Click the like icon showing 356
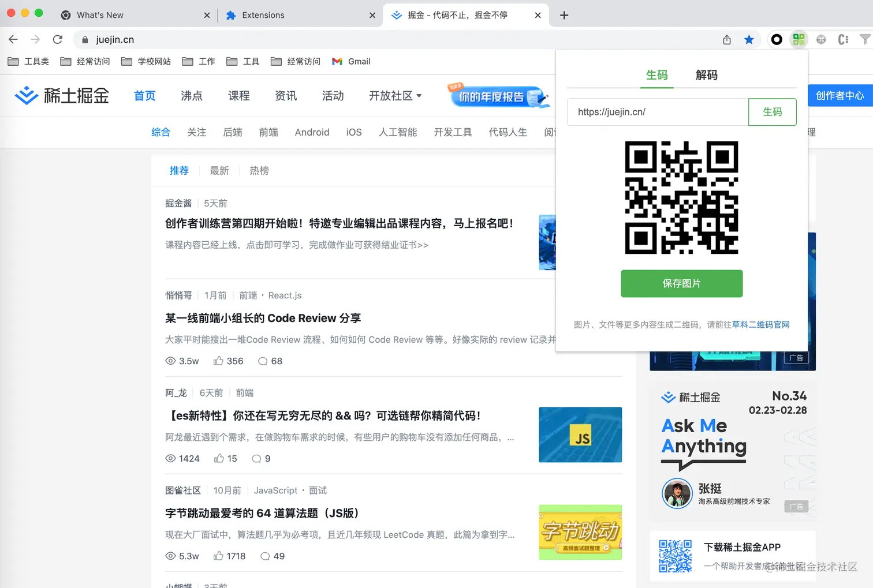The image size is (873, 588). click(x=218, y=361)
